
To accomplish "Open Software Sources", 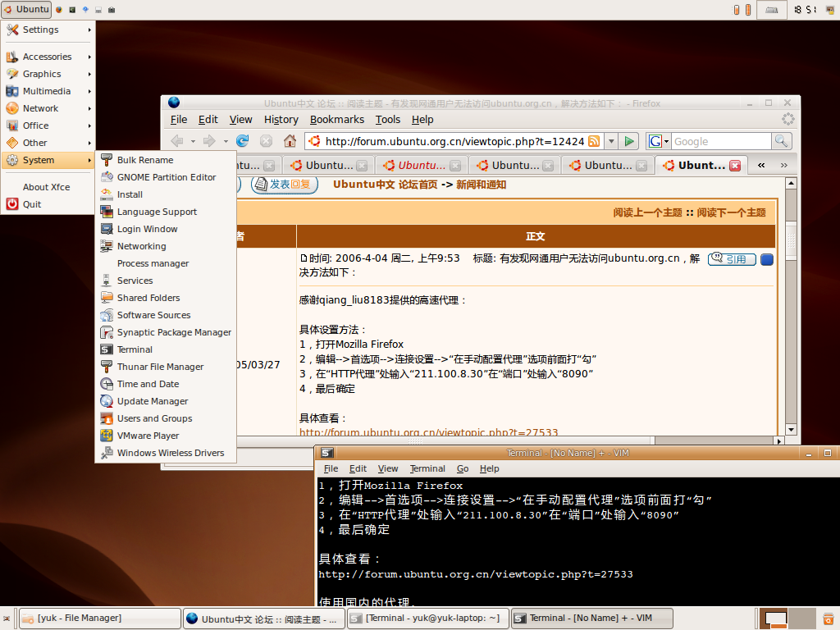I will tap(166, 315).
